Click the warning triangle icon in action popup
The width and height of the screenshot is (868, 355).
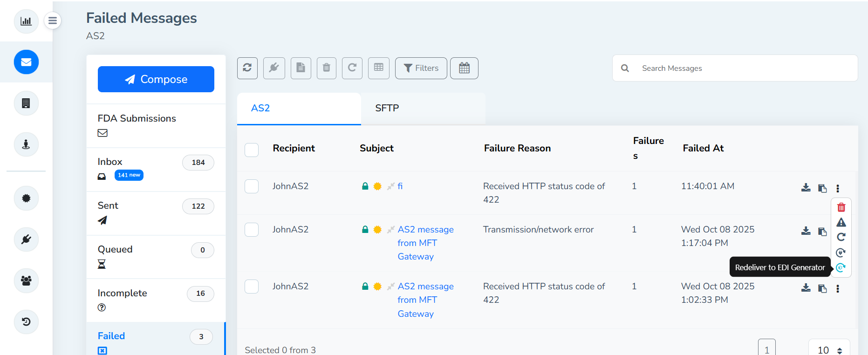pos(841,222)
